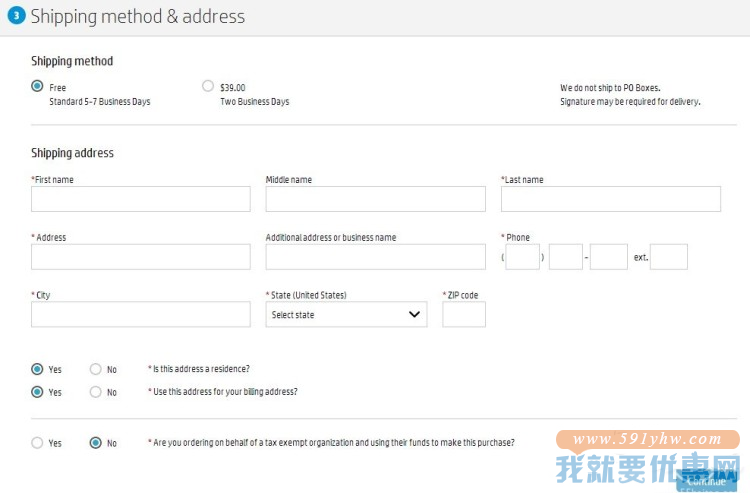Focus the Additional address or business name field
Viewport: 755px width, 493px height.
click(376, 257)
